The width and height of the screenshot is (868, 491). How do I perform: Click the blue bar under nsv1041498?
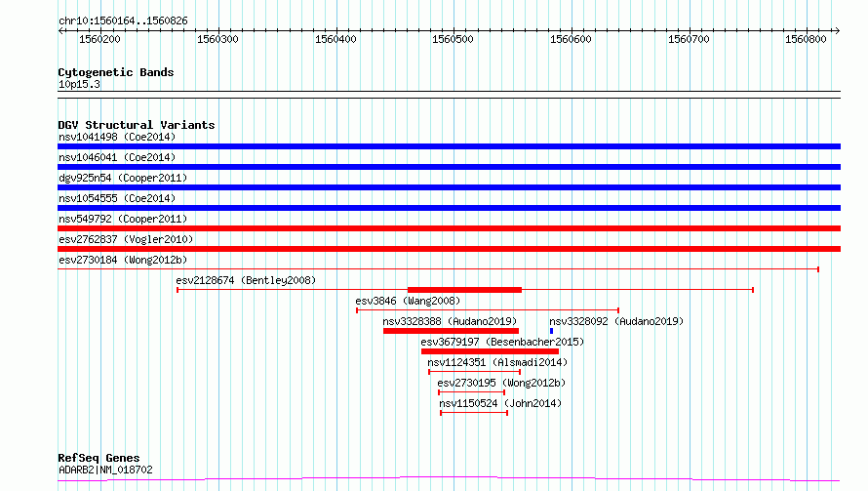pos(449,146)
